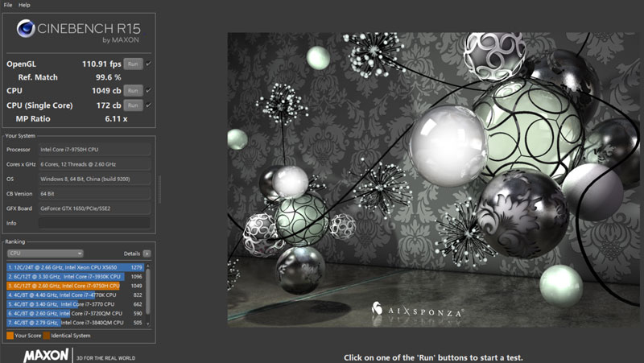
Task: Select ranking entry Intel Core i7-3720QM
Action: point(75,314)
